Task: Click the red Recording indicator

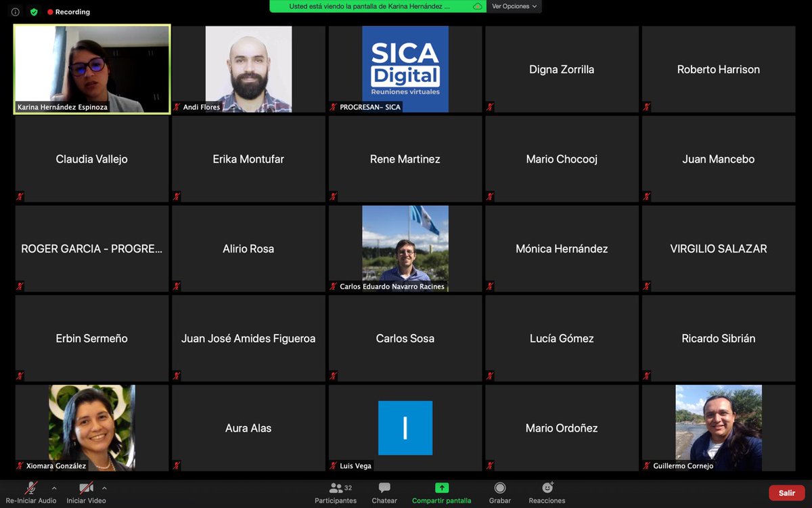Action: (x=68, y=12)
